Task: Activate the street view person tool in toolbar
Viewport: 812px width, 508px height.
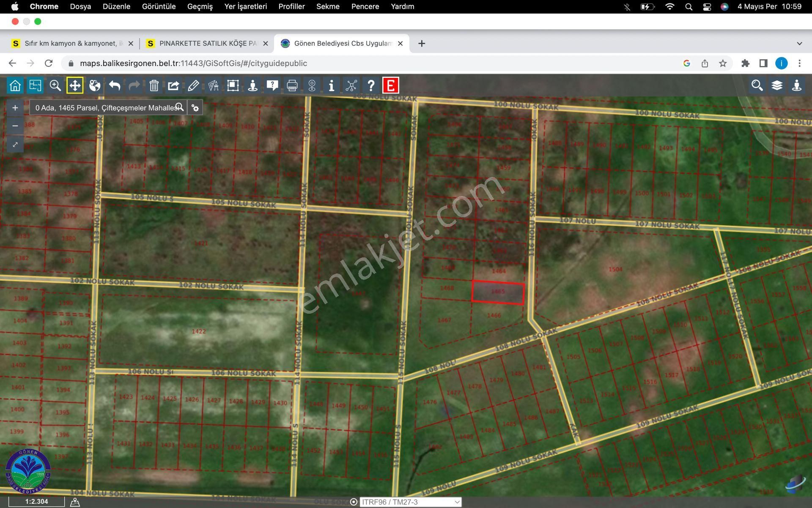Action: coord(252,86)
